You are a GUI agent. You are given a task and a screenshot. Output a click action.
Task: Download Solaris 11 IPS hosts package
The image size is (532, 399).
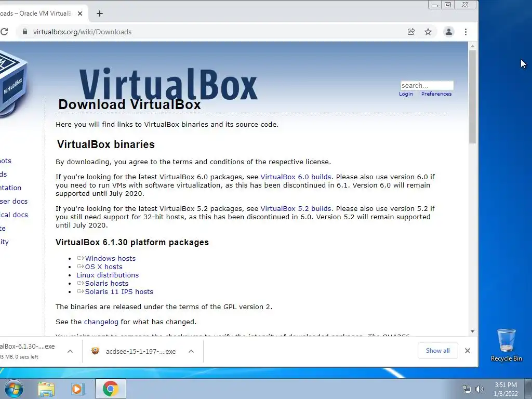pyautogui.click(x=119, y=291)
